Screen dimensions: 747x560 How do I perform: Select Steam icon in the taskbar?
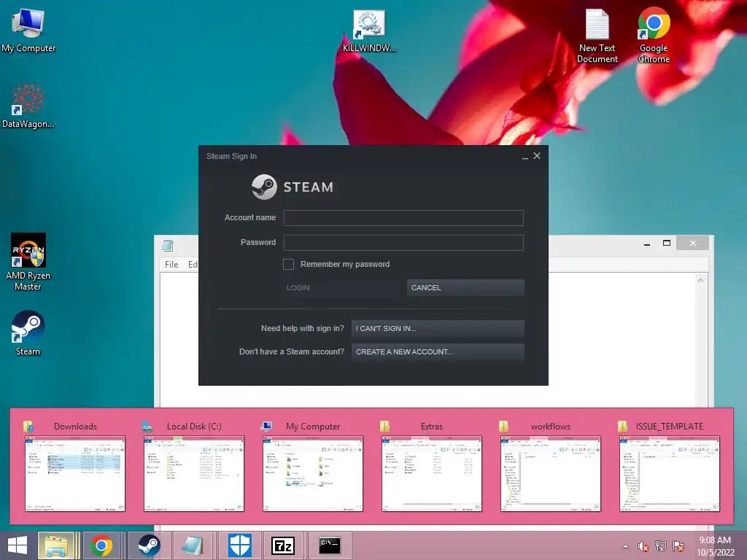coord(149,545)
